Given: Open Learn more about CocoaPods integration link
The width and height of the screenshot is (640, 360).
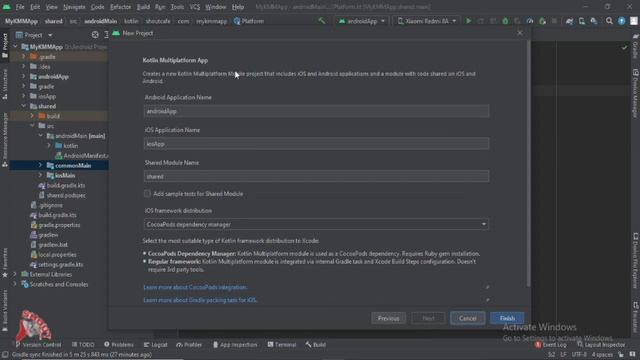Looking at the screenshot, I should [195, 287].
